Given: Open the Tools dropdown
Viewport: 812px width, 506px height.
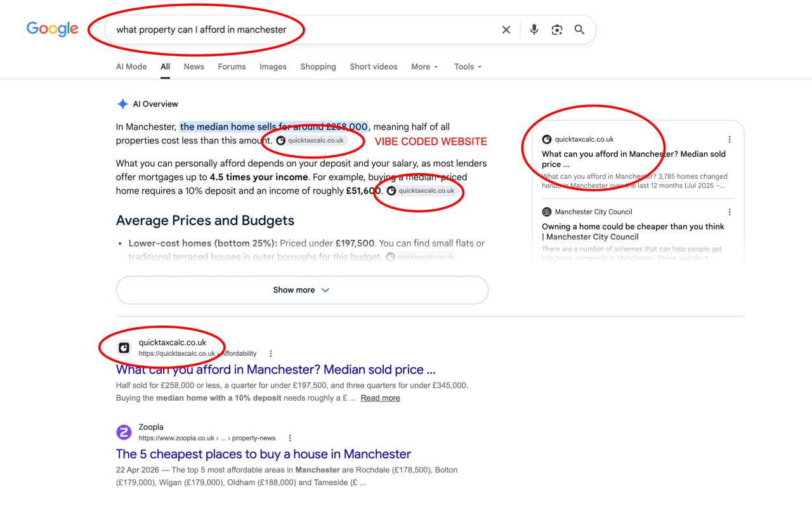Looking at the screenshot, I should (468, 67).
